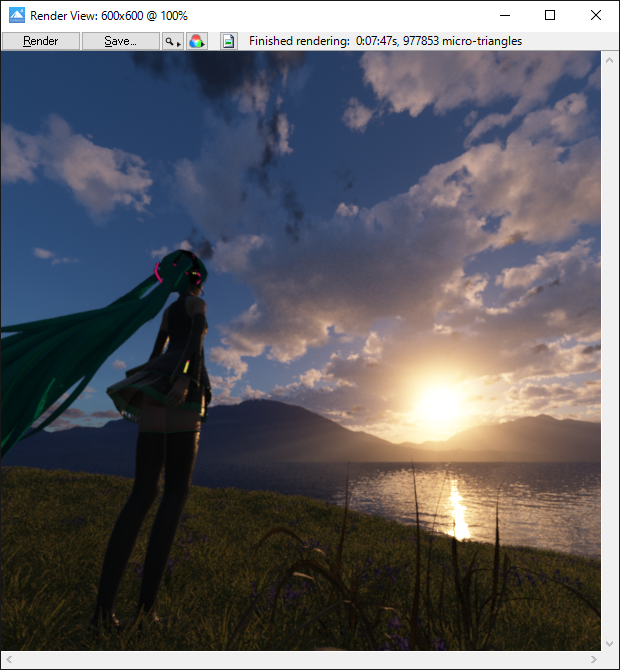Click the 'Finished rendering' status text
620x670 pixels.
[x=385, y=41]
